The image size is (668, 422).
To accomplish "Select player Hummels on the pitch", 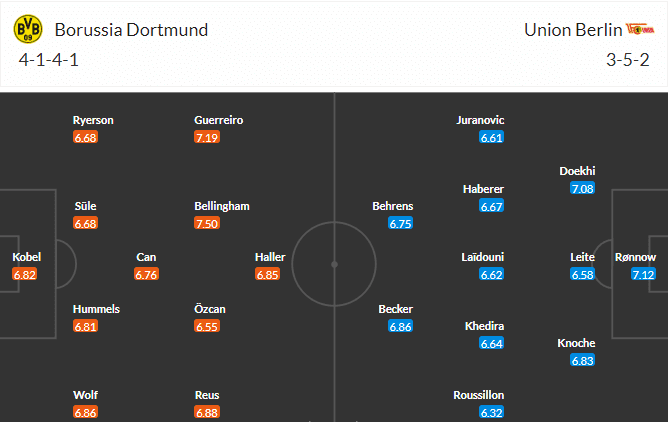I will coord(97,309).
